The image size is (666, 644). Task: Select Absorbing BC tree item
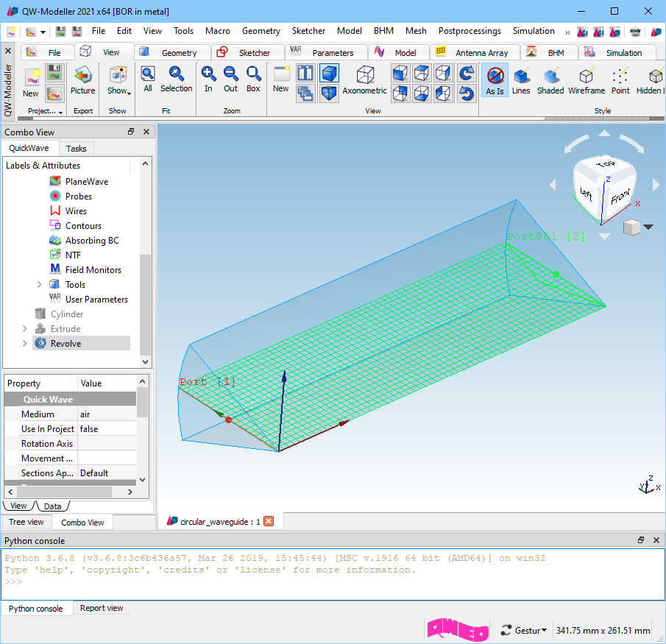point(84,241)
